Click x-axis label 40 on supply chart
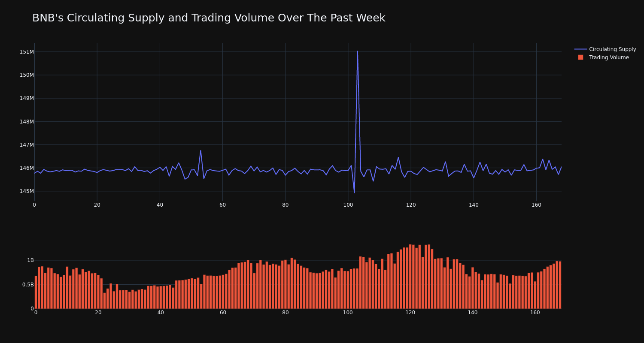 (x=160, y=205)
